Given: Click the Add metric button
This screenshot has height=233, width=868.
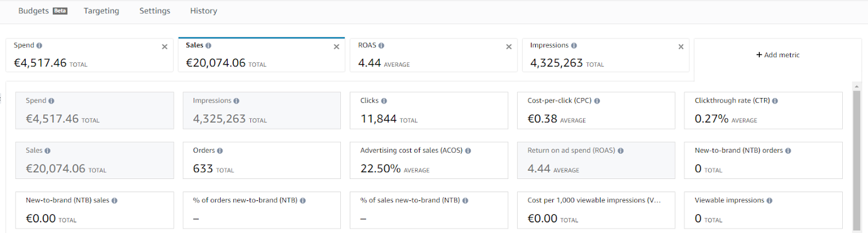Looking at the screenshot, I should 777,55.
